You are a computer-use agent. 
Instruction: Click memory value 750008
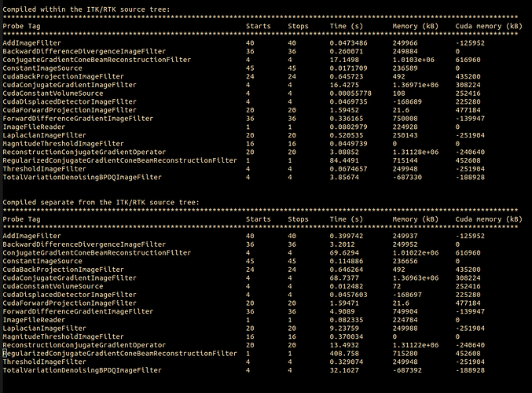(x=405, y=119)
